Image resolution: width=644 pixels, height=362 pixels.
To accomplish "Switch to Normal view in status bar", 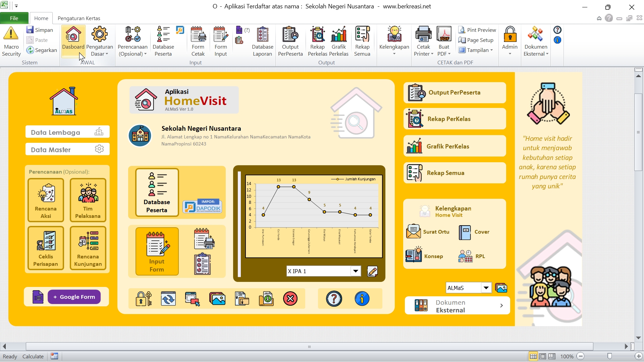I will pos(533,356).
